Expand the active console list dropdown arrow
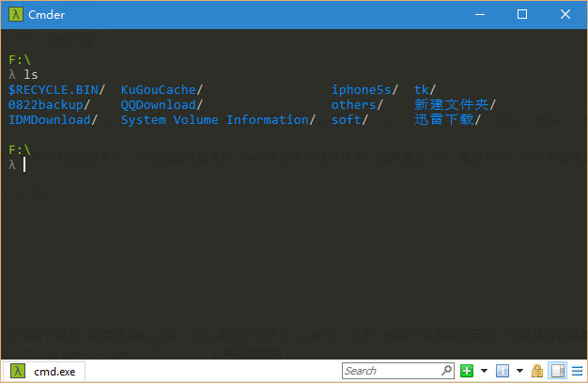Screen dimensions: 588x383 [x=519, y=371]
